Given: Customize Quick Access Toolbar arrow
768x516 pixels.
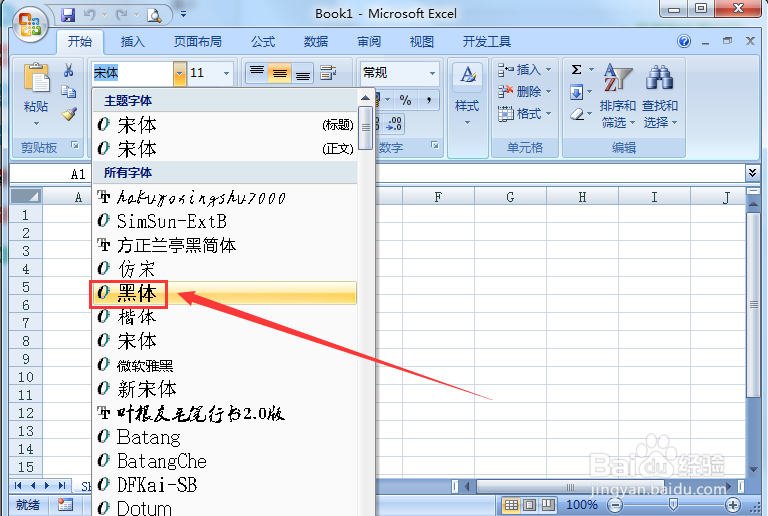Looking at the screenshot, I should (x=183, y=15).
